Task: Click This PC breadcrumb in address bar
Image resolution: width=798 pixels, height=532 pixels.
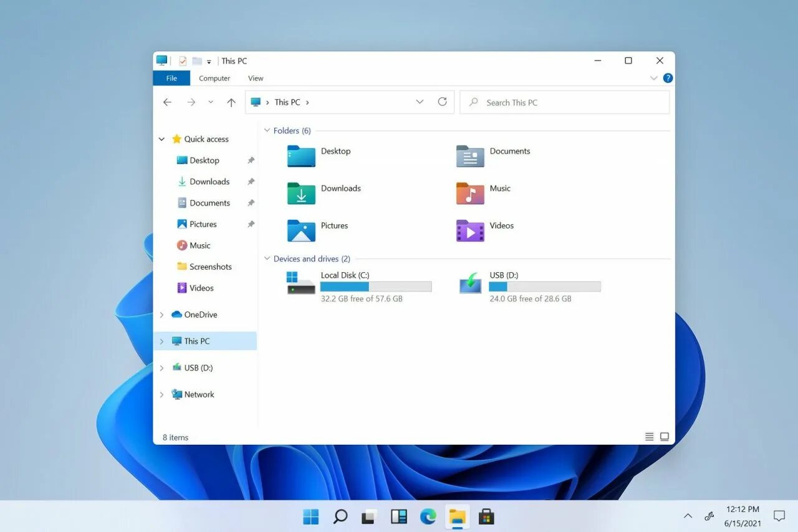Action: click(287, 102)
